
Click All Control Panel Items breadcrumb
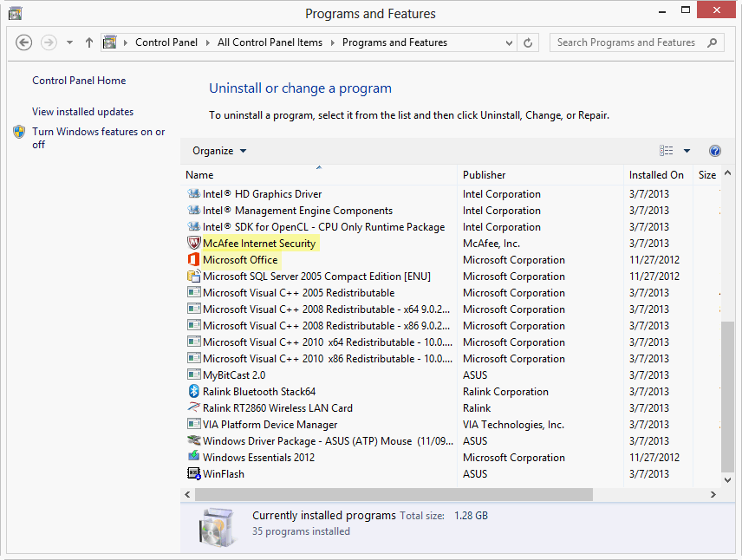pyautogui.click(x=270, y=42)
